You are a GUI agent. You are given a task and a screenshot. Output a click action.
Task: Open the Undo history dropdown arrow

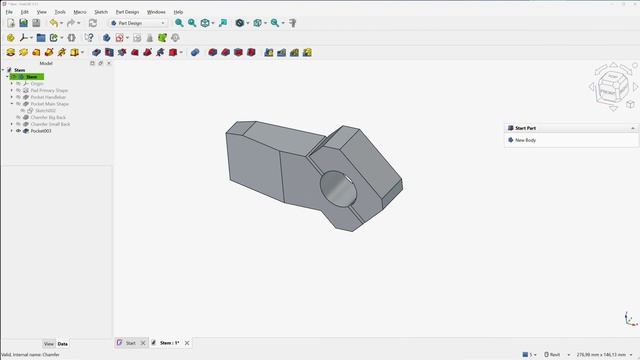coord(61,23)
